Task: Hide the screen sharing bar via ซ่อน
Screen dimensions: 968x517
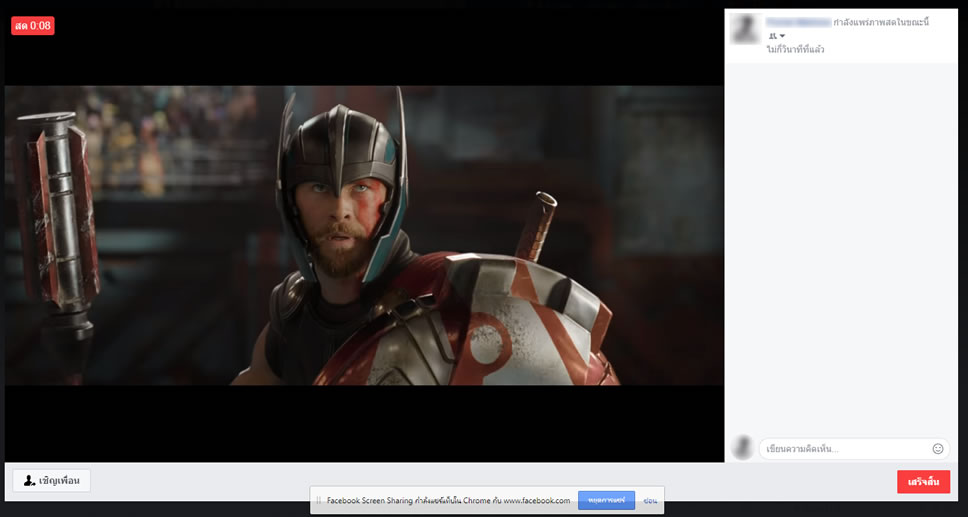Action: click(x=650, y=500)
